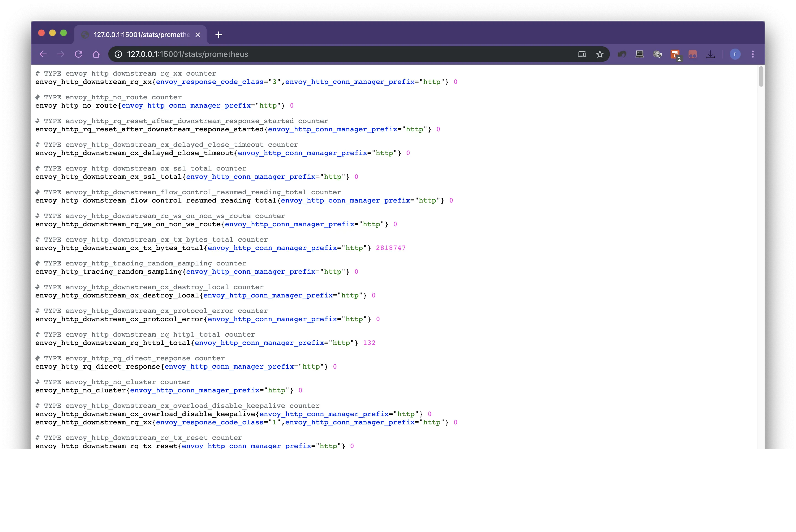Click the pink mask extension icon
The height and width of the screenshot is (532, 796).
(692, 54)
